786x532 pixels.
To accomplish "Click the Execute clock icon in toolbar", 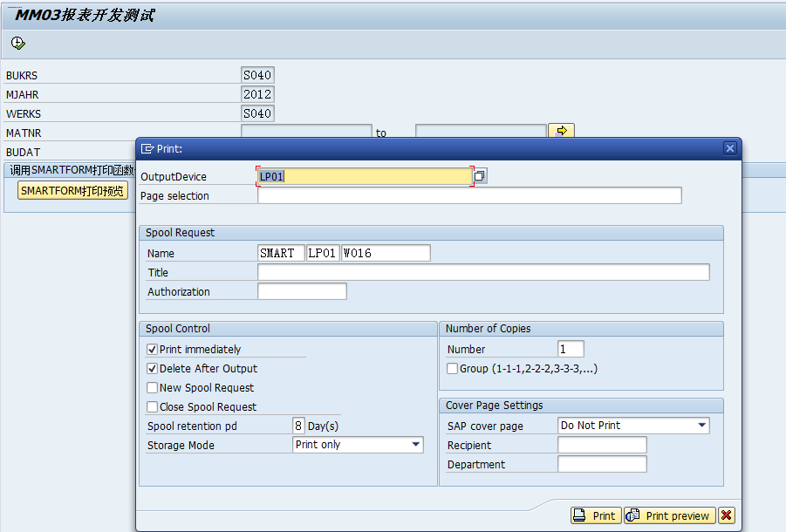I will coord(18,43).
